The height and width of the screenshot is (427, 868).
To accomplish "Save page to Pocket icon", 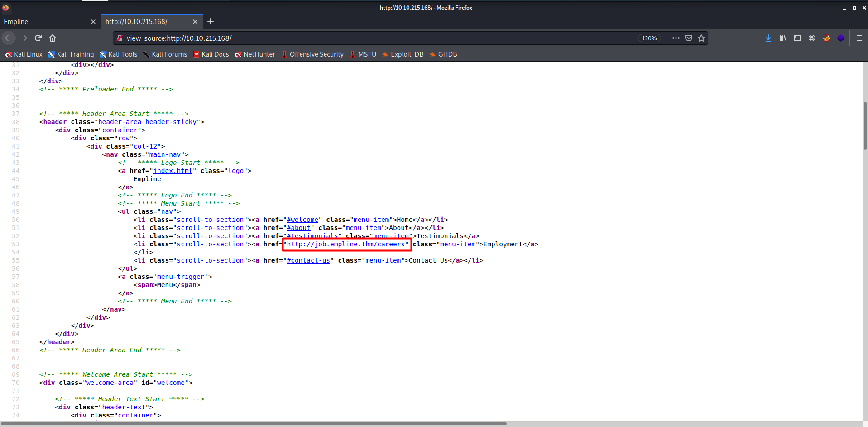I will pyautogui.click(x=689, y=38).
